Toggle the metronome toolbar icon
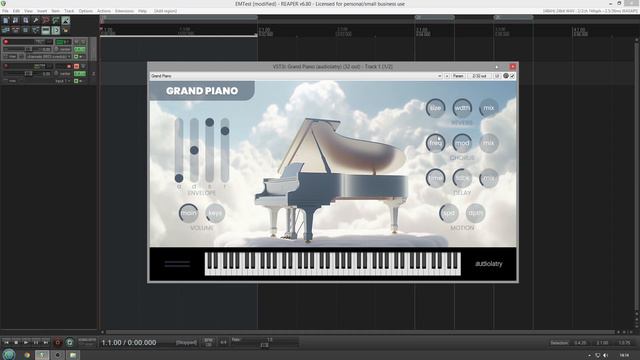This screenshot has width=640, height=360. pos(66,20)
